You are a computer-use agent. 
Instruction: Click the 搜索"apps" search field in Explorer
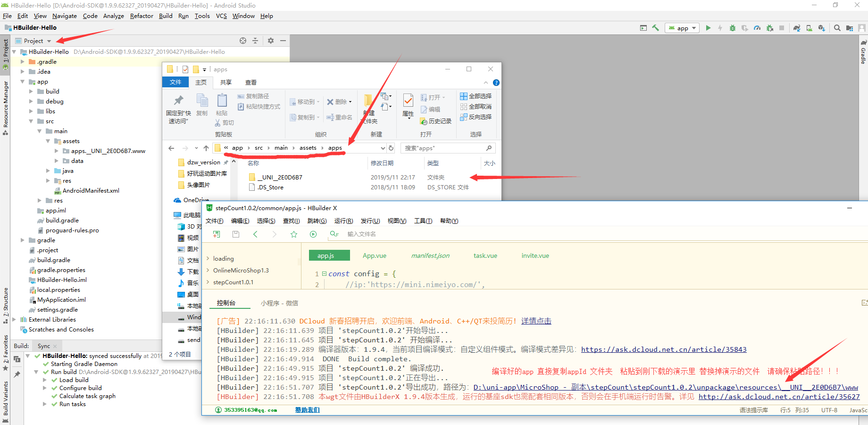448,148
